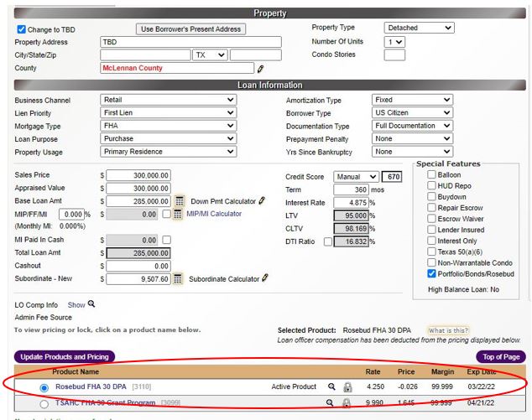Image resolution: width=532 pixels, height=420 pixels.
Task: Expand the Property Type dropdown
Action: click(x=419, y=28)
